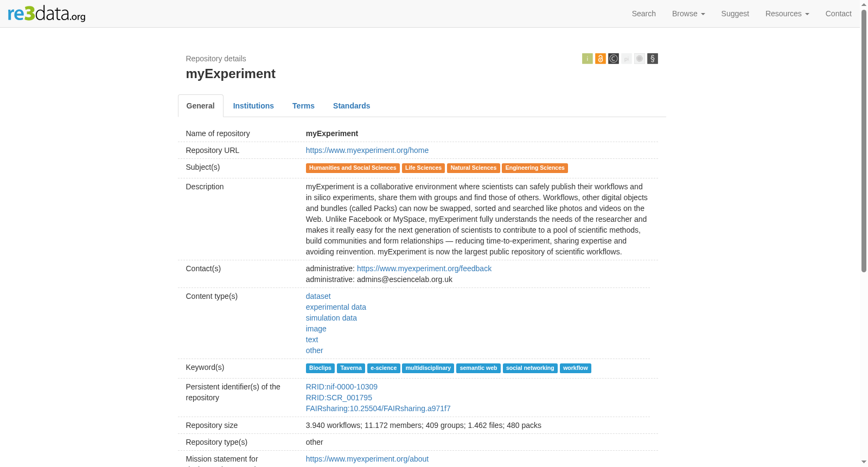
Task: Click the green information badge icon
Action: pyautogui.click(x=587, y=59)
